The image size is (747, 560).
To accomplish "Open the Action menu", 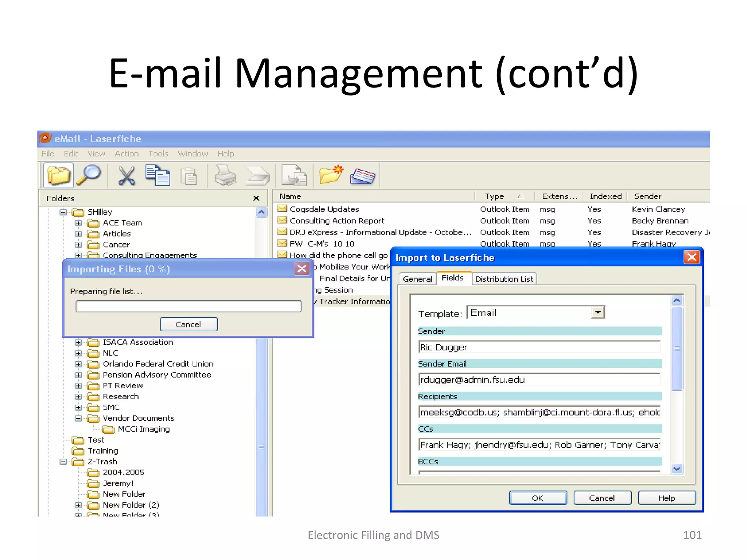I will pyautogui.click(x=127, y=154).
